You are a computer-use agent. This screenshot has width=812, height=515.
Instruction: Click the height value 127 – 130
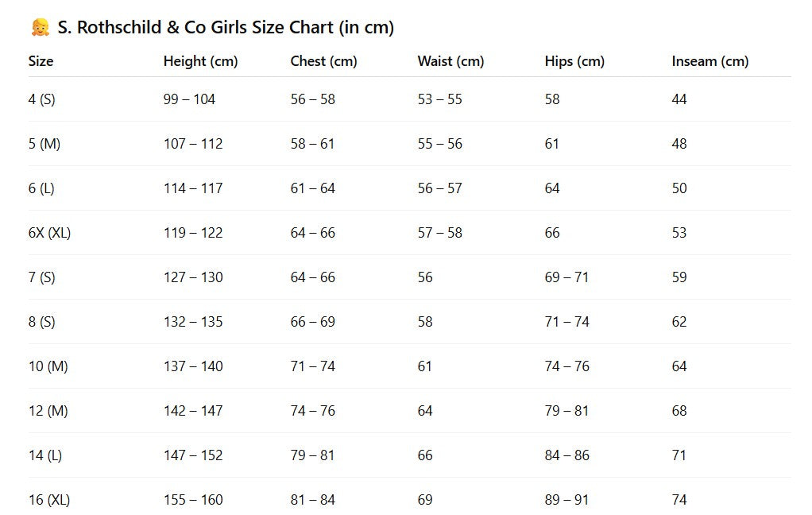pos(193,277)
